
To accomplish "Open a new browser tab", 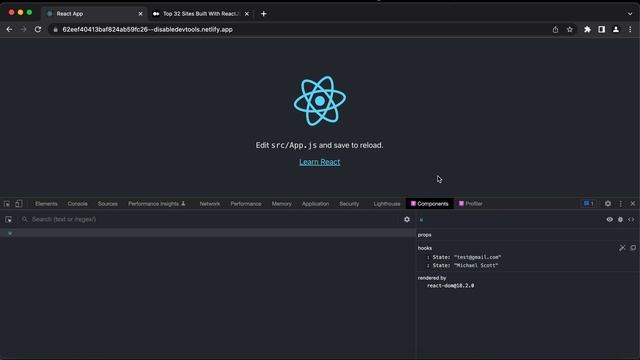I will pos(264,14).
